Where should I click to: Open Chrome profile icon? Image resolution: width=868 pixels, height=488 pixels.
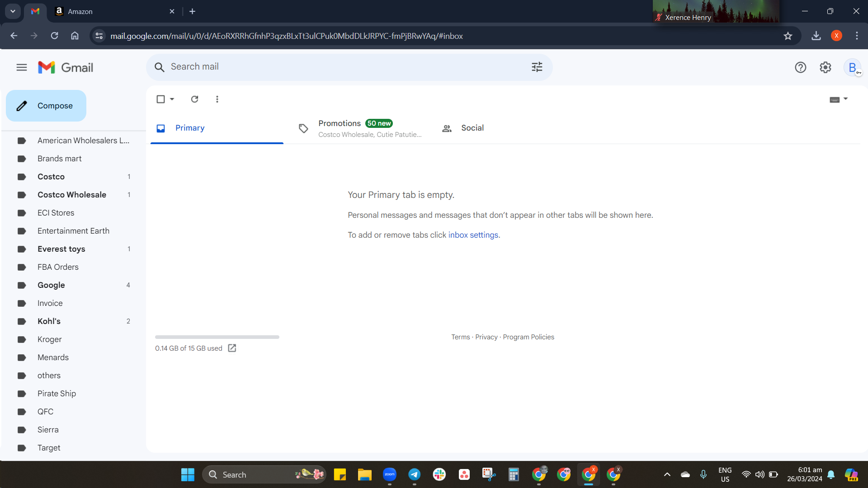pos(836,36)
